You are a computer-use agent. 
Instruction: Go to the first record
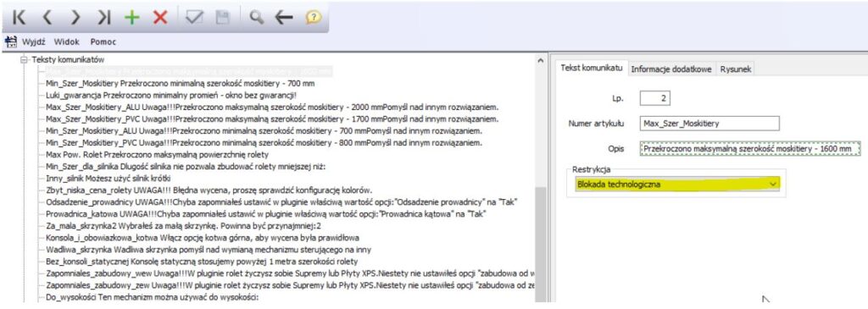[19, 17]
